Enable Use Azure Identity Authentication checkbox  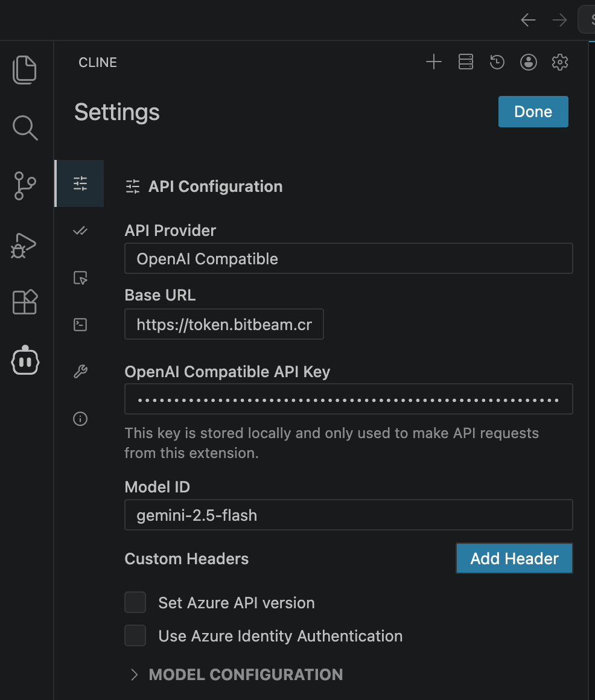tap(135, 635)
